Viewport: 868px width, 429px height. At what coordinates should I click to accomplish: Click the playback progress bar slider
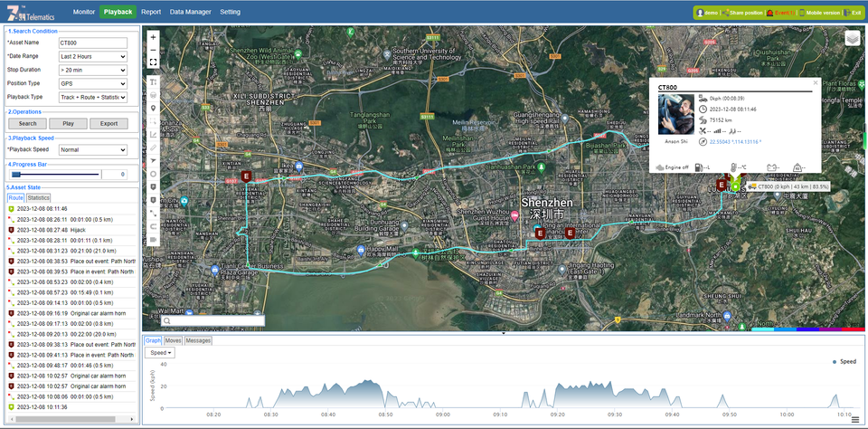[x=16, y=174]
